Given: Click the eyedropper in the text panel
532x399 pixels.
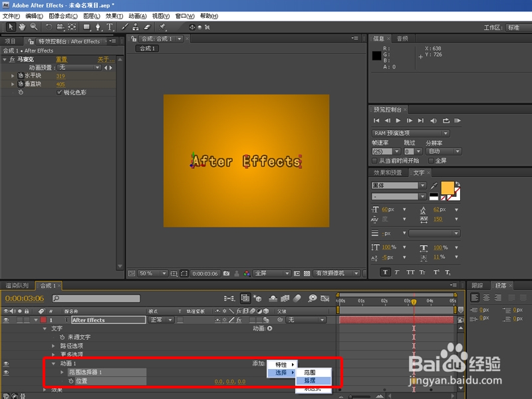Looking at the screenshot, I should click(x=434, y=186).
